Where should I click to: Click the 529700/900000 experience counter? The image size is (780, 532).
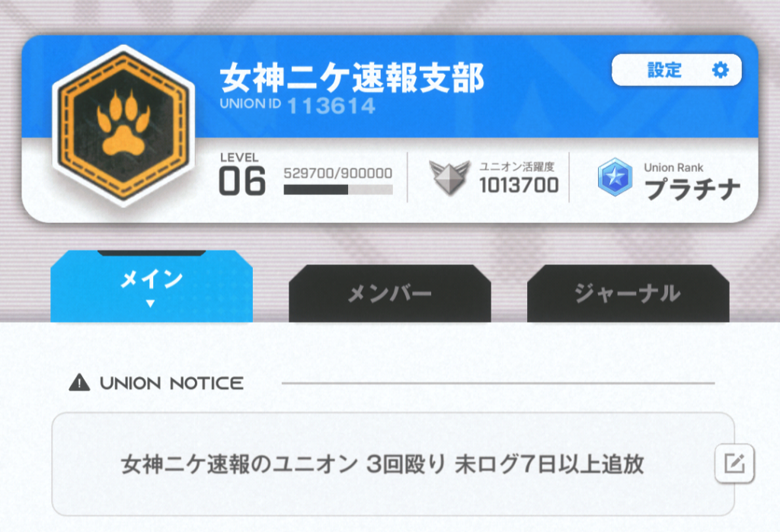pyautogui.click(x=337, y=173)
